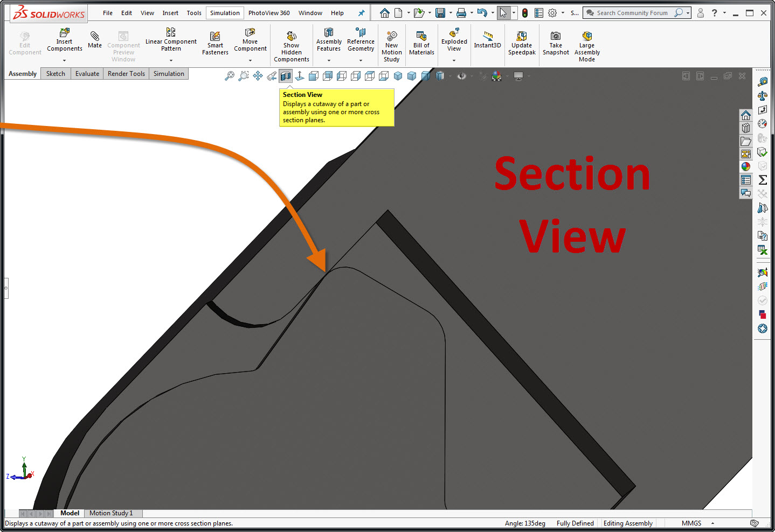This screenshot has width=775, height=532.
Task: Create a New Motion Study
Action: coord(392,46)
